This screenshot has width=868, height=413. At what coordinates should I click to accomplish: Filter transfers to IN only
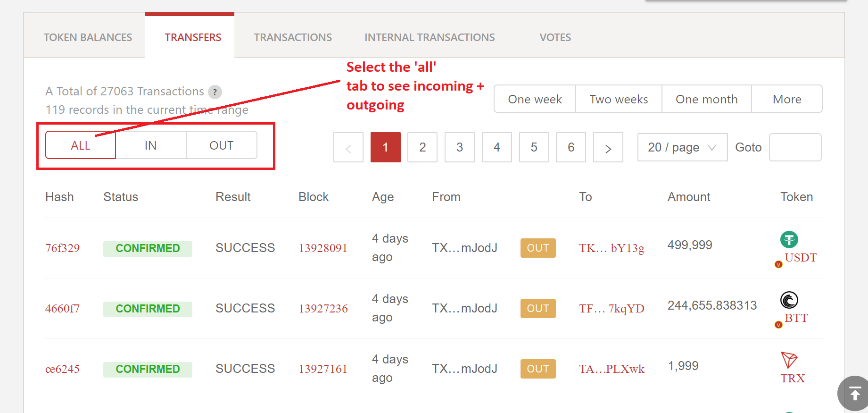coord(151,145)
